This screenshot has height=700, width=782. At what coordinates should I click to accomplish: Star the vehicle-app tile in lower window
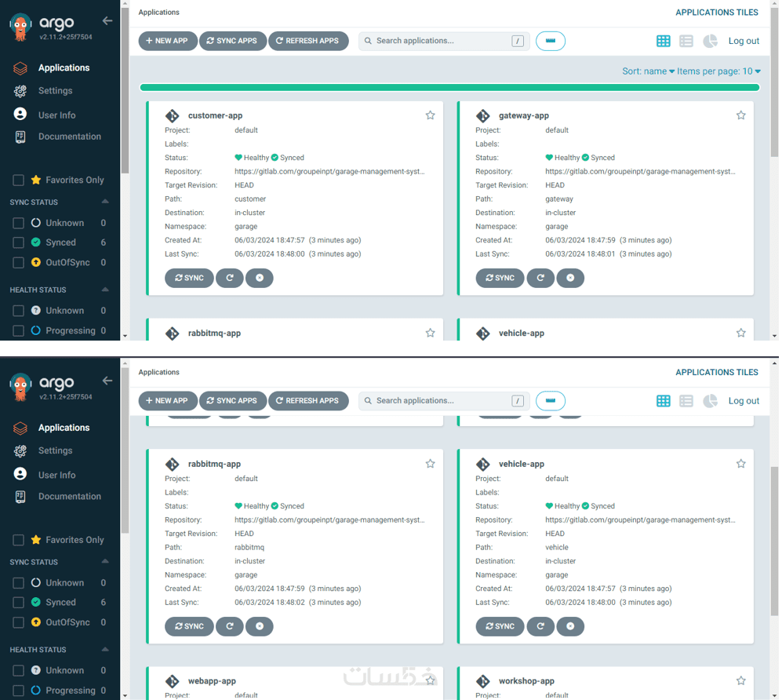click(x=740, y=464)
